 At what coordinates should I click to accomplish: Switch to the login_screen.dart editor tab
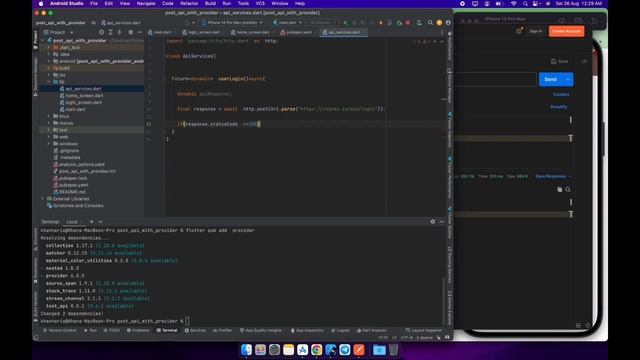pyautogui.click(x=202, y=32)
